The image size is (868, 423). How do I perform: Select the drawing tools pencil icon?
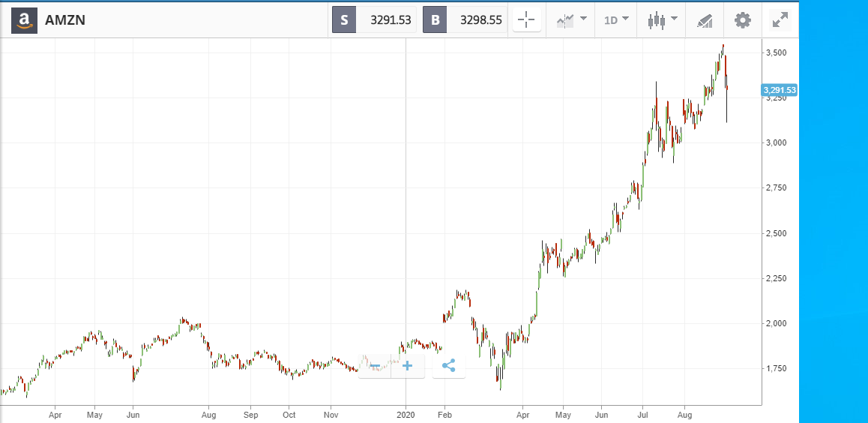pos(705,21)
